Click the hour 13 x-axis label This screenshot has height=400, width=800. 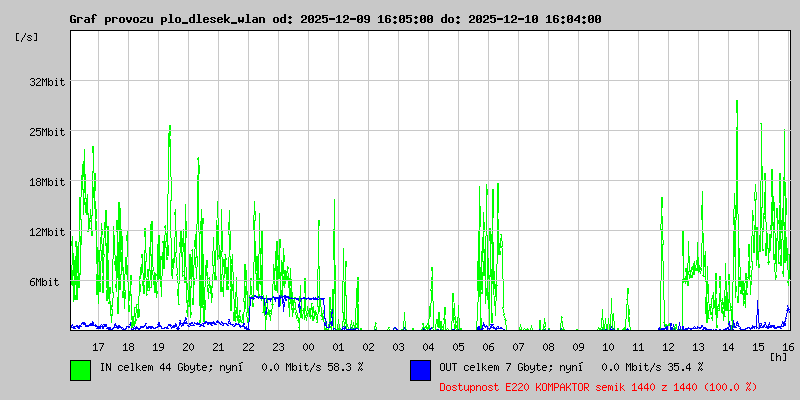point(698,347)
